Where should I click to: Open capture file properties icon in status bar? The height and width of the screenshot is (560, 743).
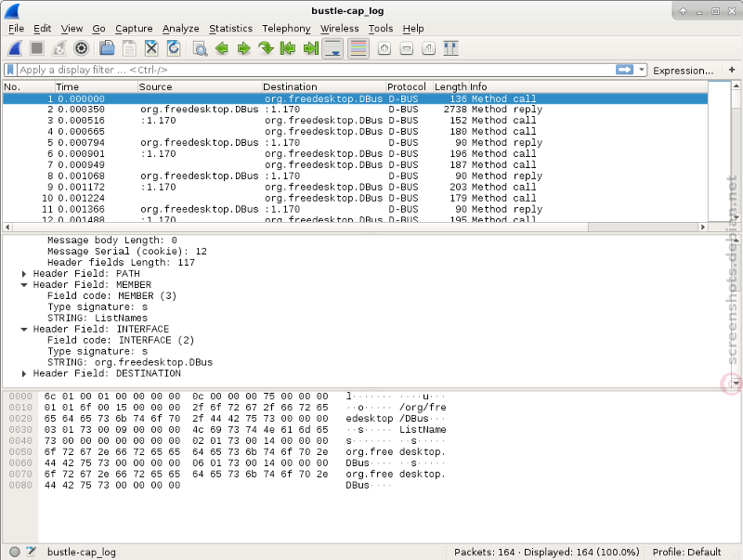point(32,552)
